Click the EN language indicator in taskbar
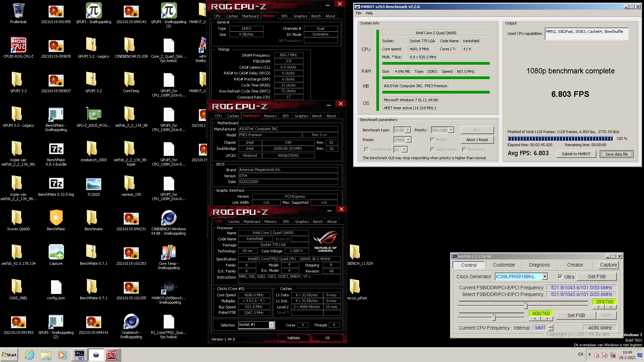This screenshot has height=362, width=644. (581, 354)
